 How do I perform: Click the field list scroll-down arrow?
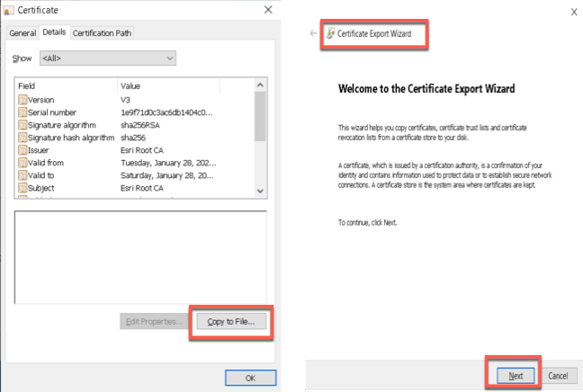[260, 191]
